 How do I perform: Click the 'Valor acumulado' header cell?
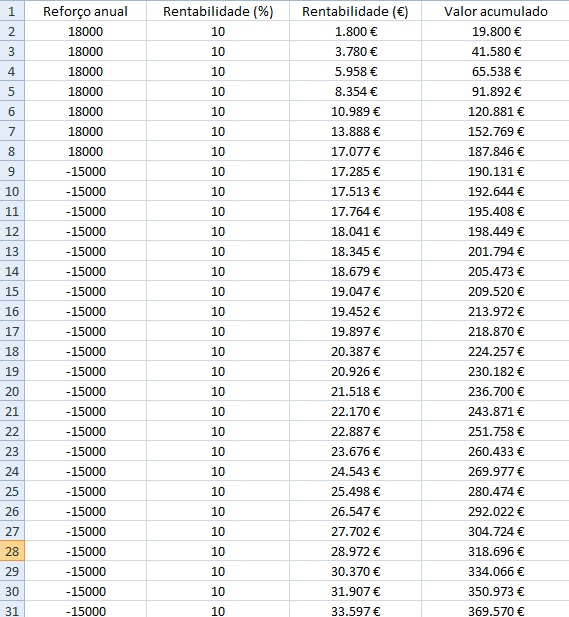click(x=495, y=11)
